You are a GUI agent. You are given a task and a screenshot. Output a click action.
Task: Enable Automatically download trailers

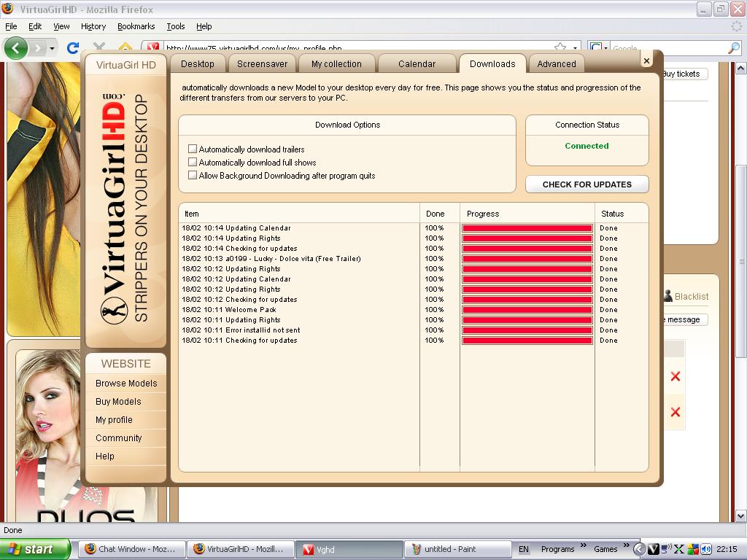tap(193, 149)
